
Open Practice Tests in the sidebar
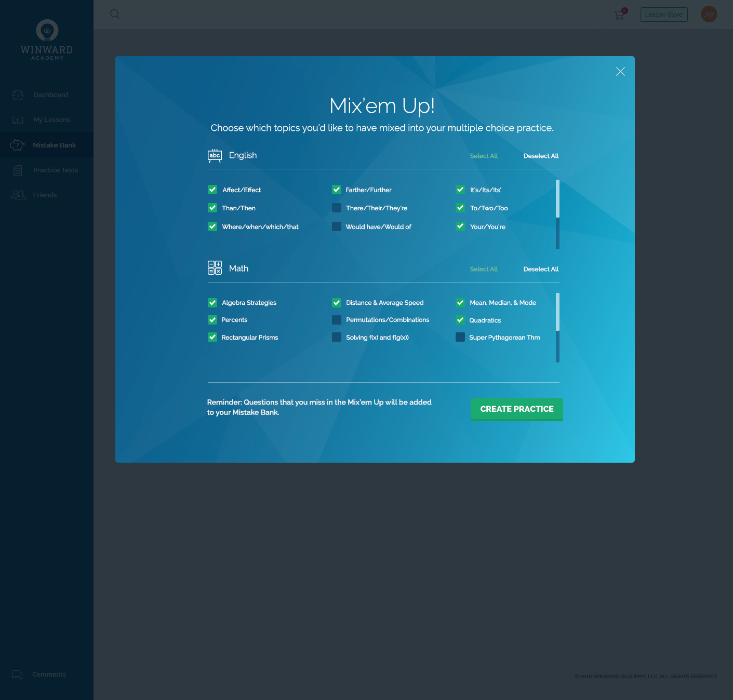[47, 170]
